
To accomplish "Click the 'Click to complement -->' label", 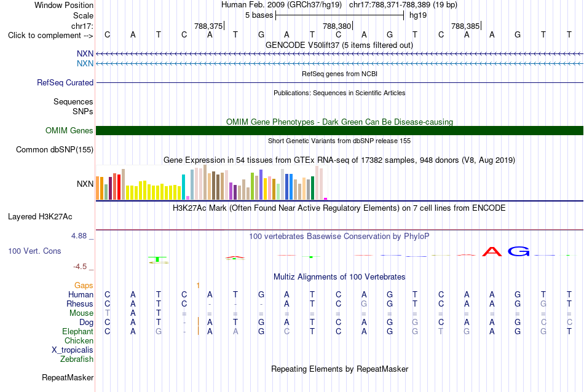I will tap(50, 36).
